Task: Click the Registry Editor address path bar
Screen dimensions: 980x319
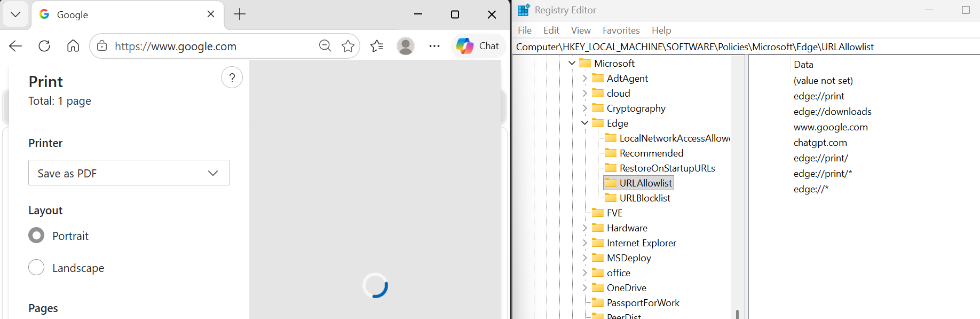Action: (x=747, y=47)
